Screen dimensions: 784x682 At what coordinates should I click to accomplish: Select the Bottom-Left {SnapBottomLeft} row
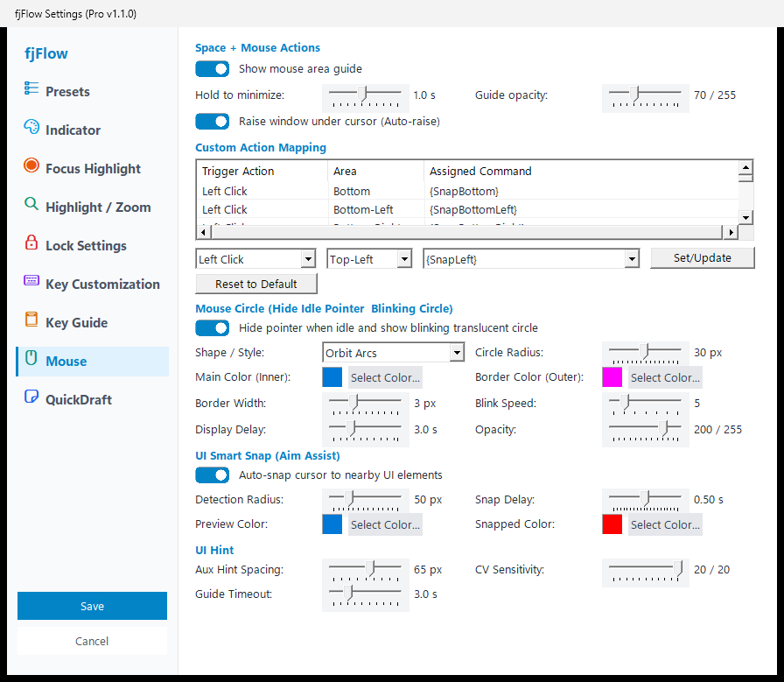(467, 209)
